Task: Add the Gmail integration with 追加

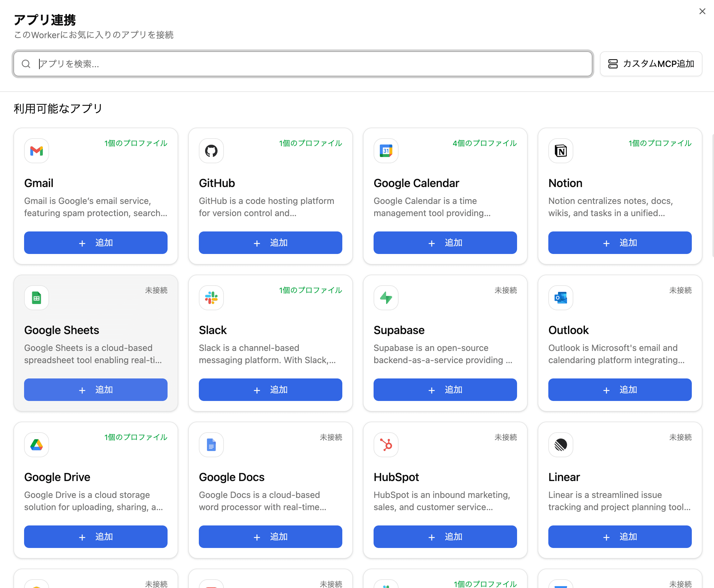Action: [x=95, y=242]
